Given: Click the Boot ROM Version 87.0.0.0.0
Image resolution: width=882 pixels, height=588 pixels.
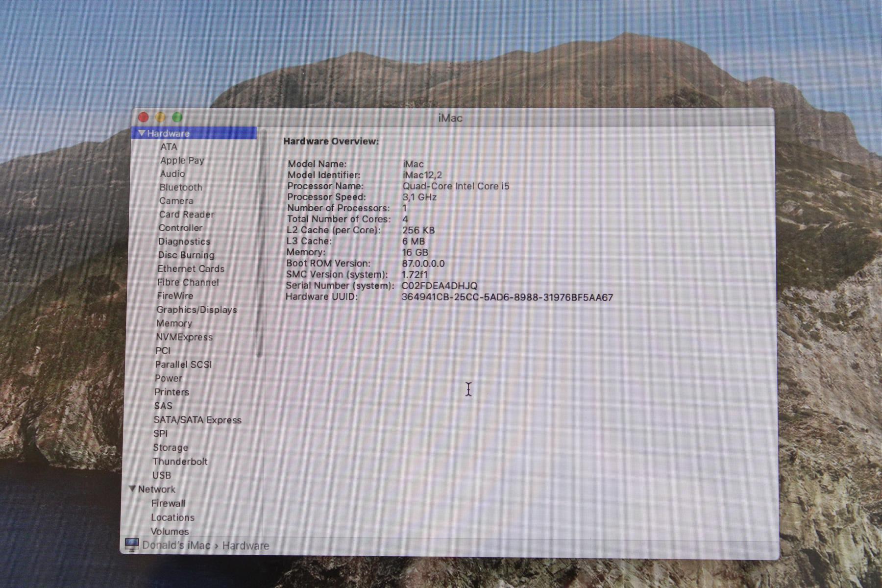Looking at the screenshot, I should [423, 264].
